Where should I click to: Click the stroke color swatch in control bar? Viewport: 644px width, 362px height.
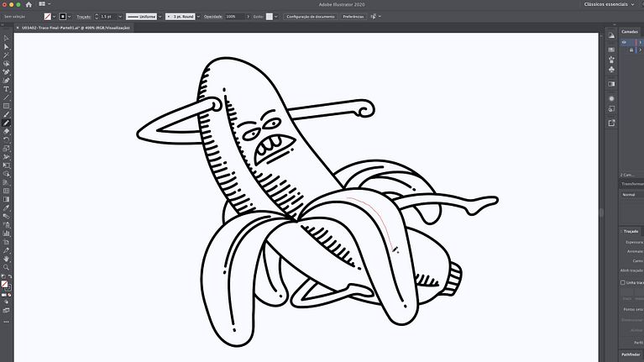[61, 17]
